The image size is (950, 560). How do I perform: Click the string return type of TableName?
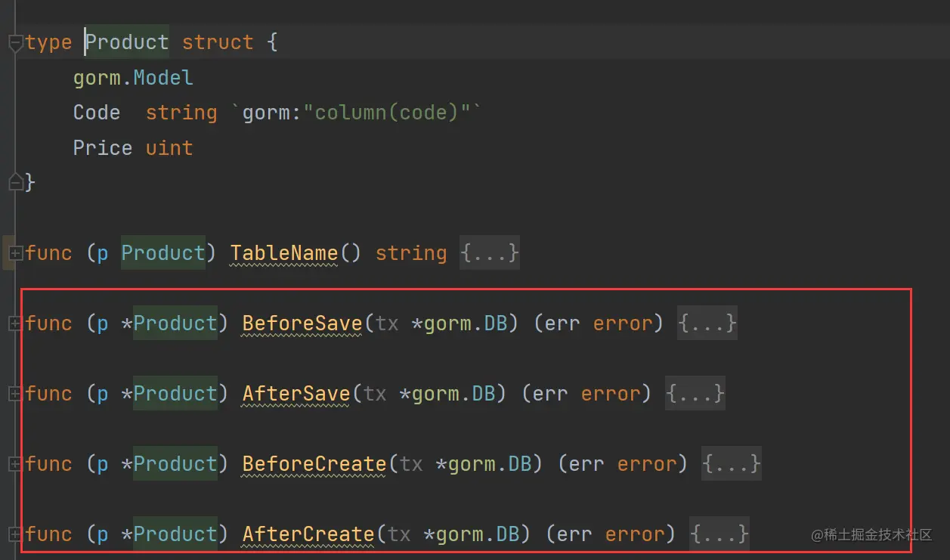(411, 253)
